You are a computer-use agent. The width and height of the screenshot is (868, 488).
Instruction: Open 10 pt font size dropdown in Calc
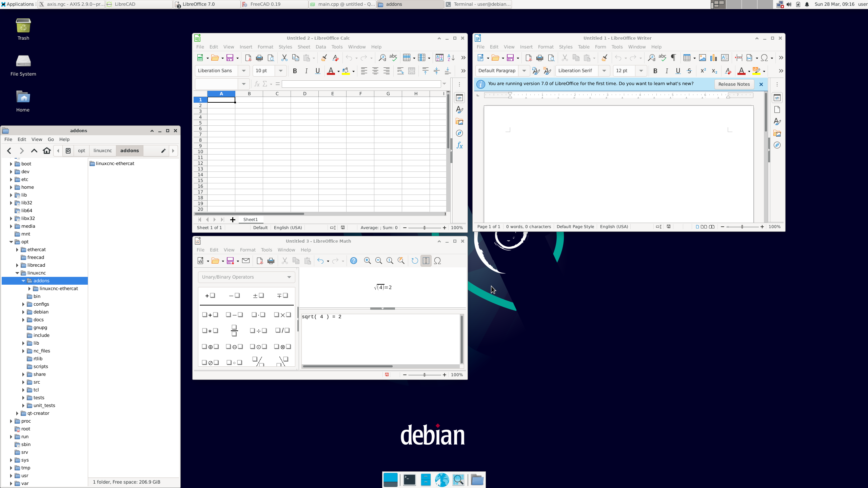tap(281, 71)
